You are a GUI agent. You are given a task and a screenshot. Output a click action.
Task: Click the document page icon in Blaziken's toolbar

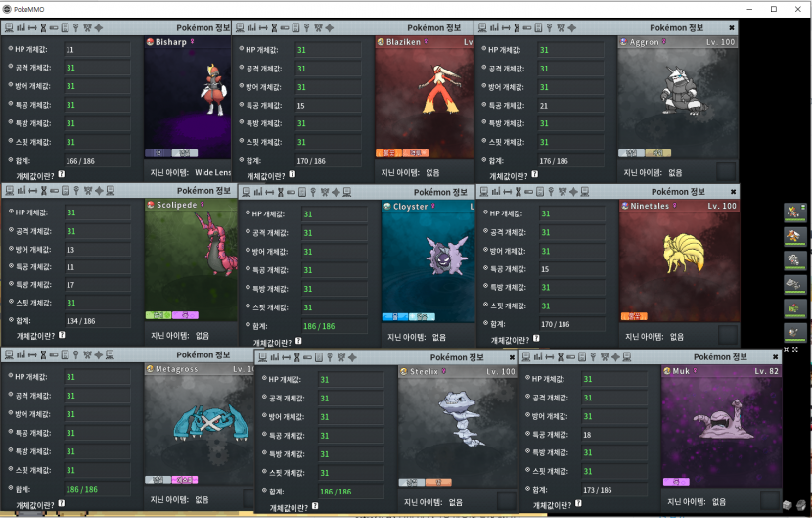(299, 28)
